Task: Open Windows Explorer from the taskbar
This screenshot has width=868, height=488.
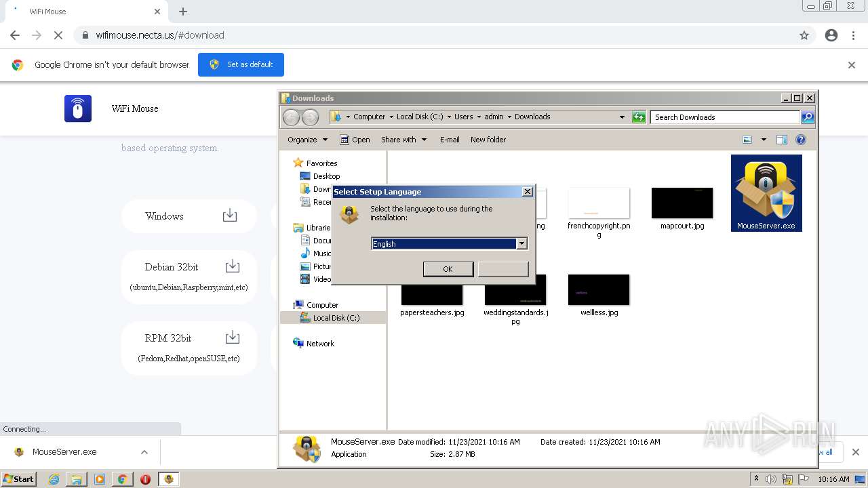Action: point(77,479)
